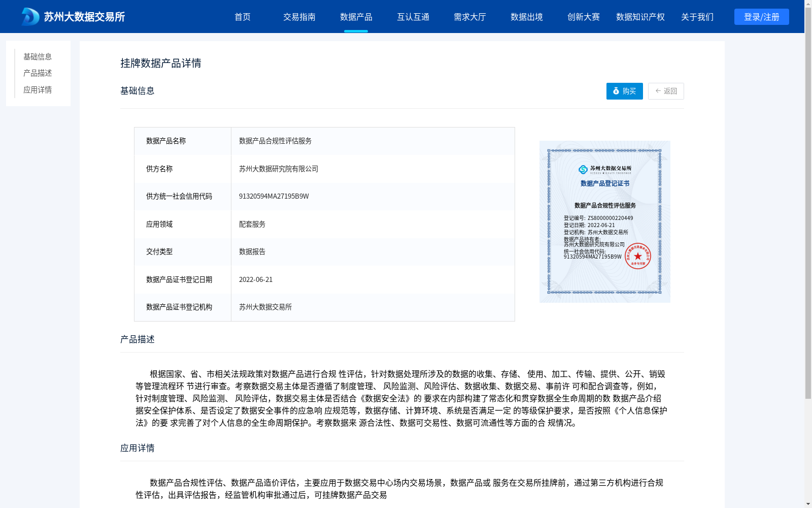Open the 交易指南 menu

299,17
